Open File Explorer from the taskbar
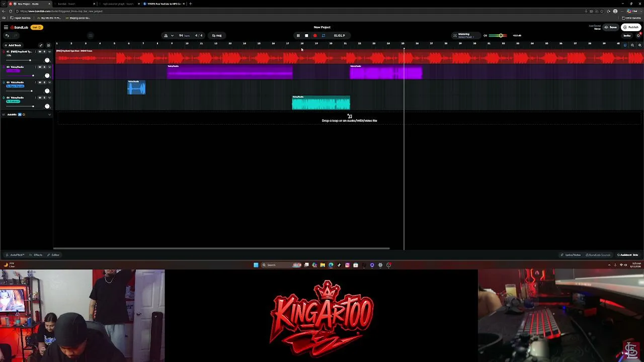This screenshot has height=362, width=644. coord(323,265)
